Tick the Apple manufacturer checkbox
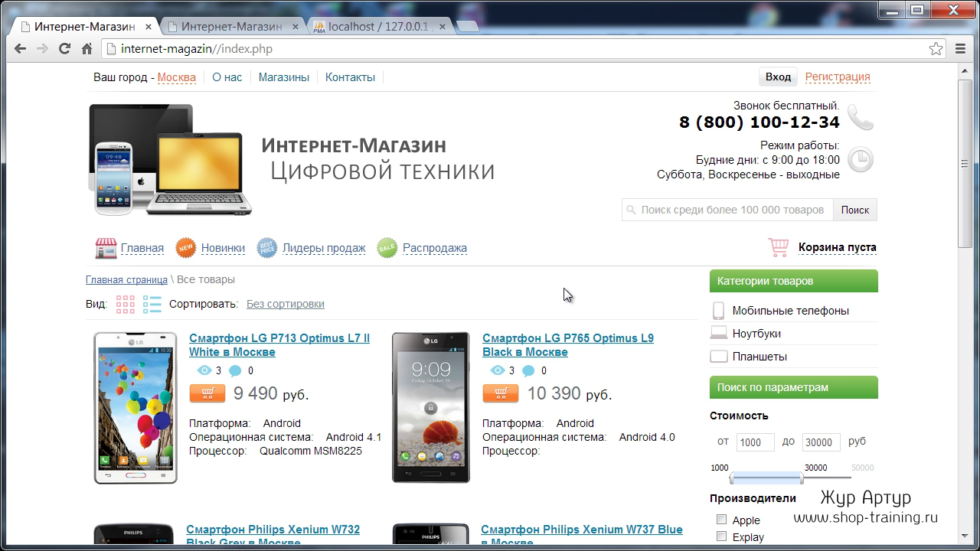This screenshot has height=551, width=980. click(x=721, y=520)
